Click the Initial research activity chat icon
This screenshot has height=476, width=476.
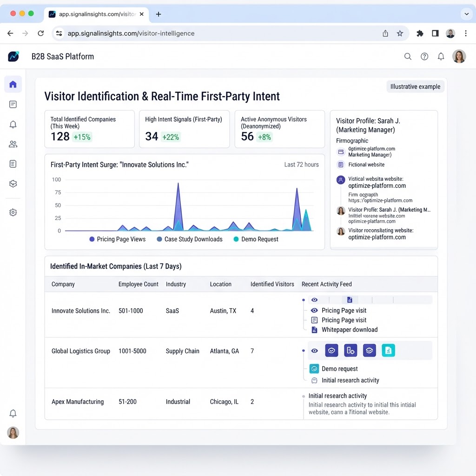click(315, 380)
